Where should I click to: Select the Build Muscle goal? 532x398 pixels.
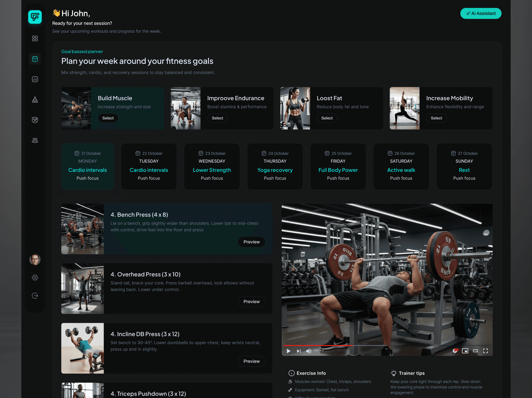[x=108, y=118]
